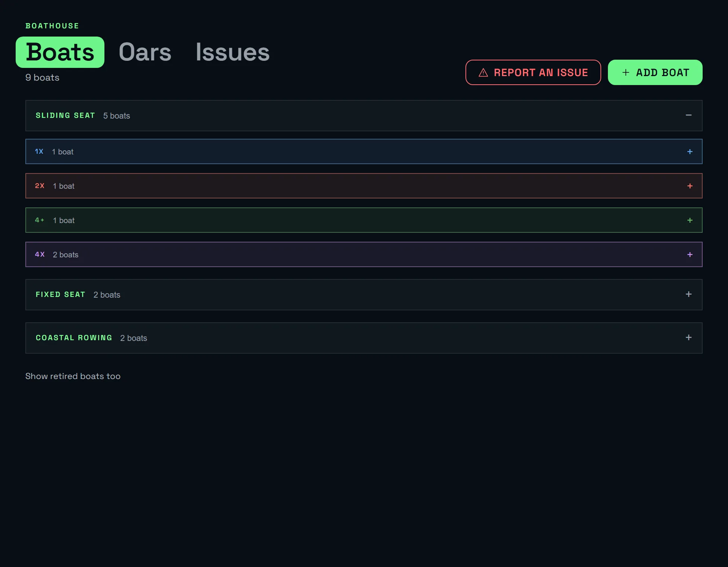Click '1 boat' in the 1X row
Viewport: 728px width, 567px height.
tap(63, 151)
